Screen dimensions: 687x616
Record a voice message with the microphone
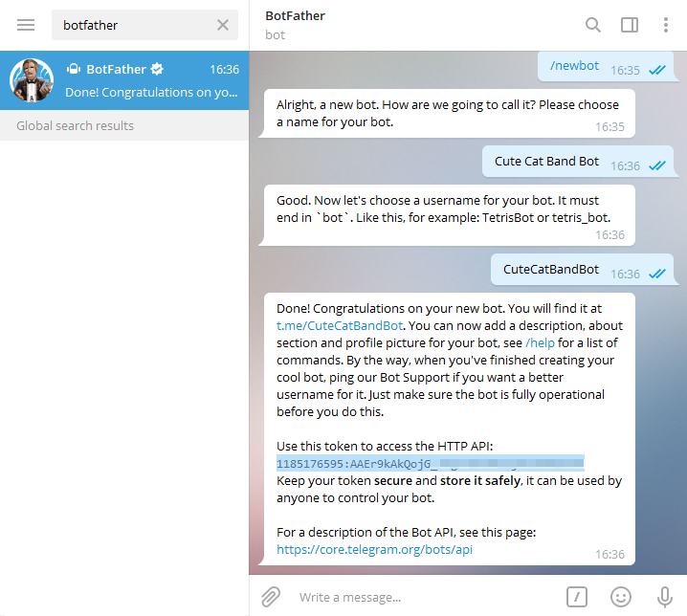pos(665,597)
